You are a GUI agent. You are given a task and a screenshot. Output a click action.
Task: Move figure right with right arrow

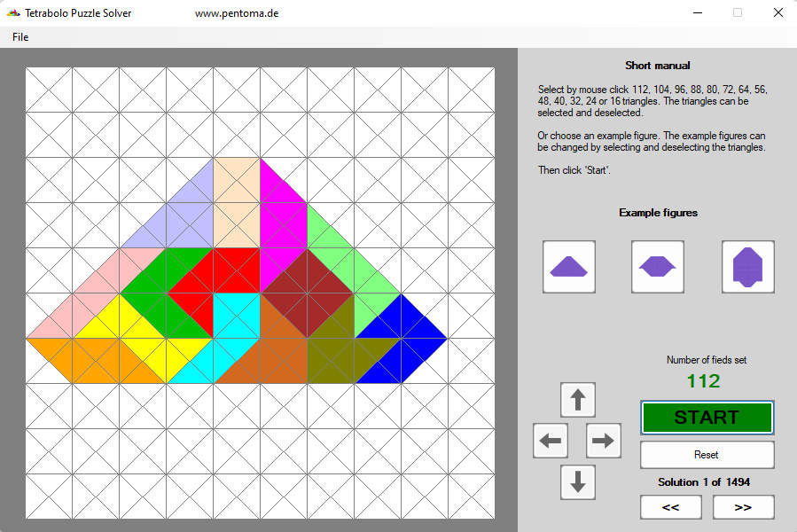[604, 441]
